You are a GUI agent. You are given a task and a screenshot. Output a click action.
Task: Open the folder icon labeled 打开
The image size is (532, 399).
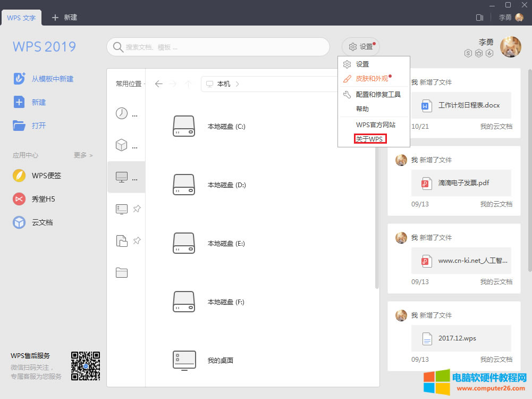point(19,126)
